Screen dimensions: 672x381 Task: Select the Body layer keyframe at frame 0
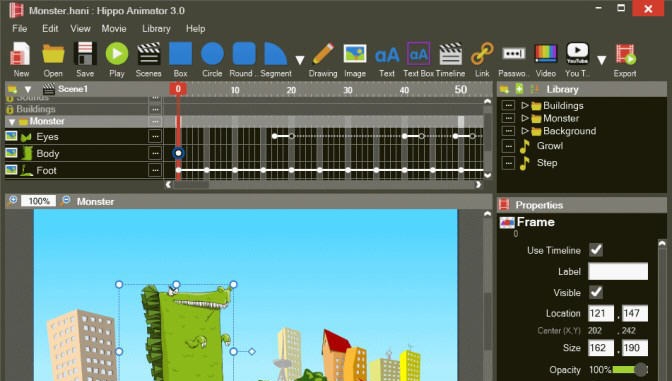tap(178, 153)
